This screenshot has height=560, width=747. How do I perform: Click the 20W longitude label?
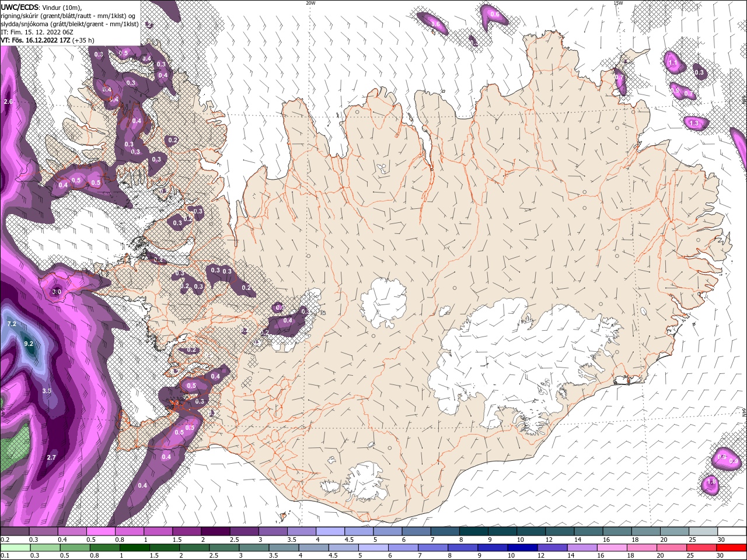310,3
